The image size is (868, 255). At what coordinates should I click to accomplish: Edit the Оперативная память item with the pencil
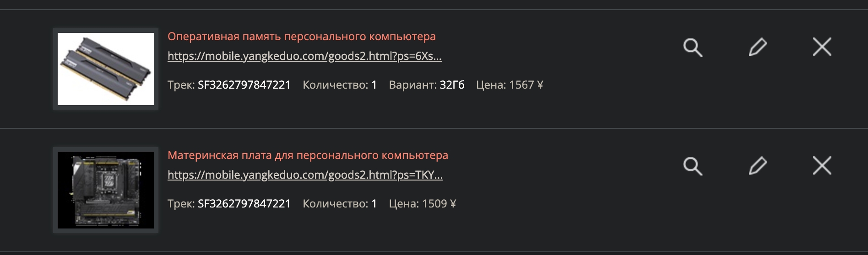(x=758, y=47)
